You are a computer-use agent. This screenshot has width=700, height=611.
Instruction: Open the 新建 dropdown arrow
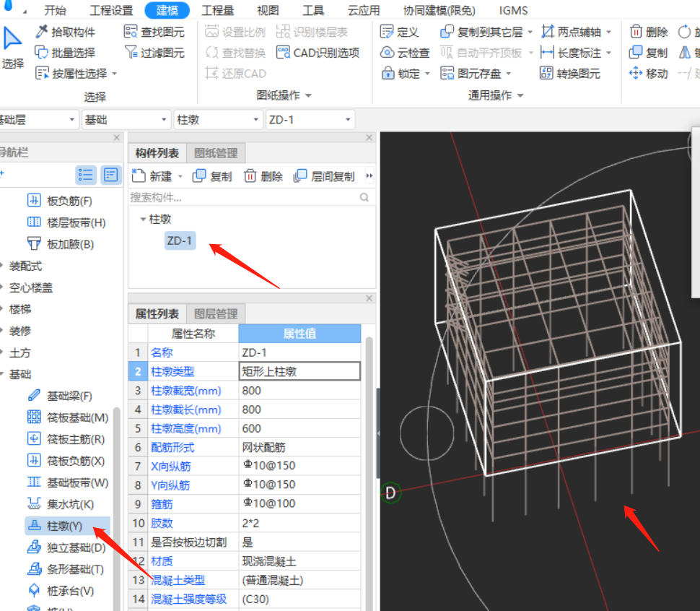[180, 176]
